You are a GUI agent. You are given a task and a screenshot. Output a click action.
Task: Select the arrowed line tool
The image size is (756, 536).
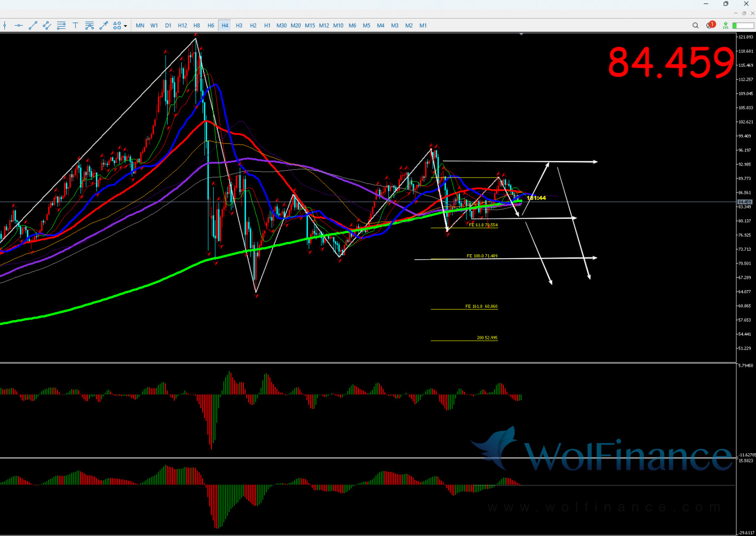click(104, 26)
